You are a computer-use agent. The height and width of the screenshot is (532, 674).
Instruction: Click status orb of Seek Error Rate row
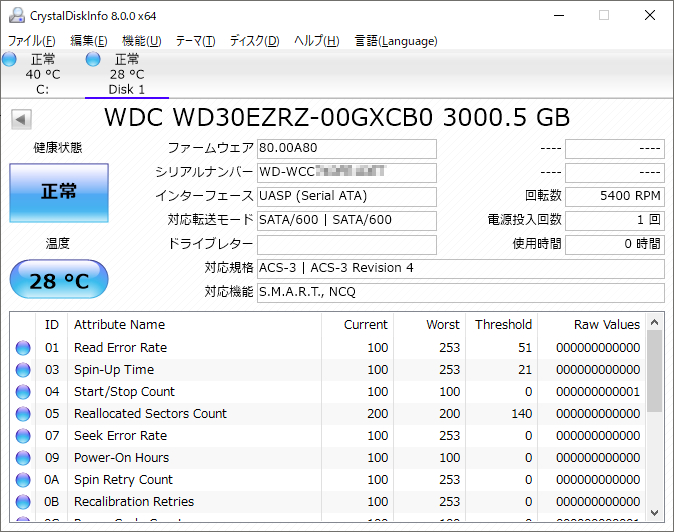tap(23, 436)
